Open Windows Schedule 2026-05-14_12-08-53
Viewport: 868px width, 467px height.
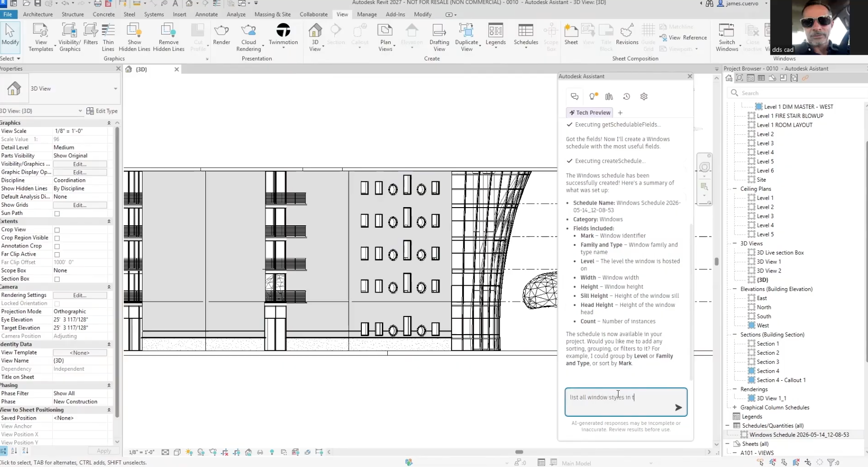tap(799, 435)
